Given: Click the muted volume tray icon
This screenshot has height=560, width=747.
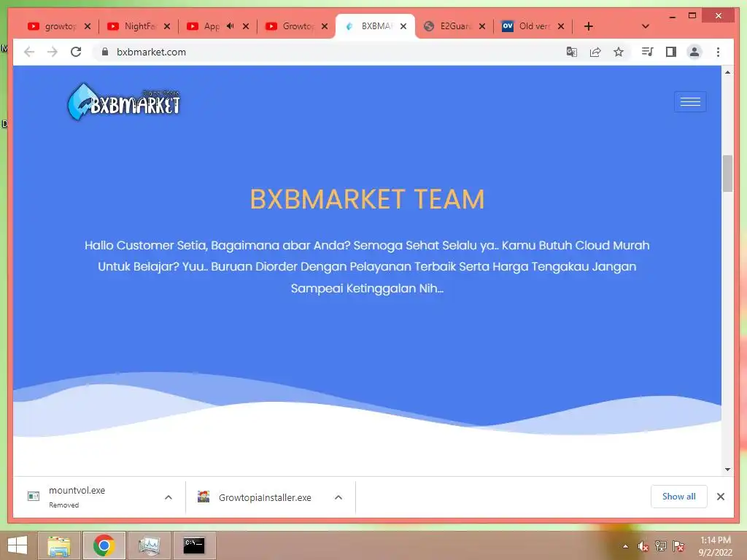Looking at the screenshot, I should click(643, 546).
